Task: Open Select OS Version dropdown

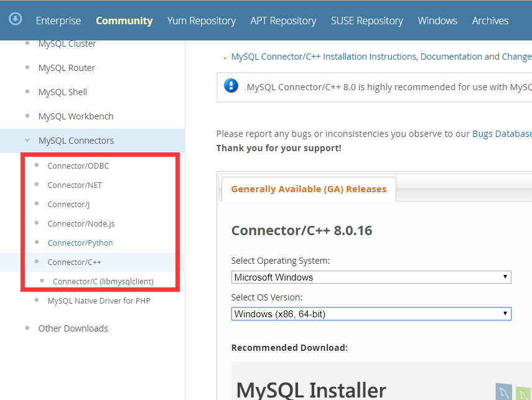Action: coord(371,314)
